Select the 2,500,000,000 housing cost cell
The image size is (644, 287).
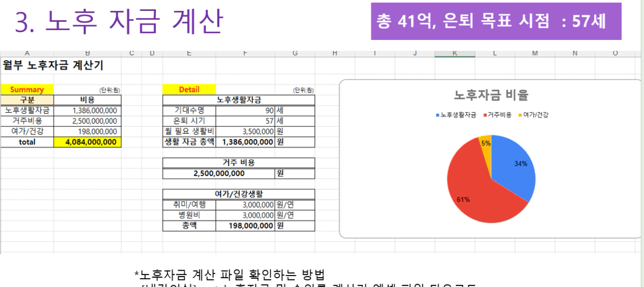[x=219, y=173]
